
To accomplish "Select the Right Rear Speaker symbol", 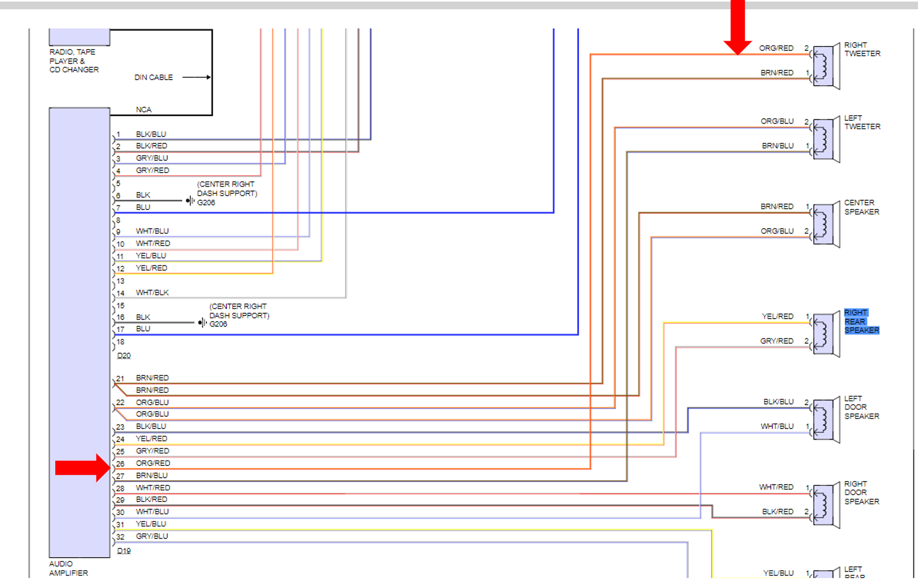I will [x=826, y=335].
